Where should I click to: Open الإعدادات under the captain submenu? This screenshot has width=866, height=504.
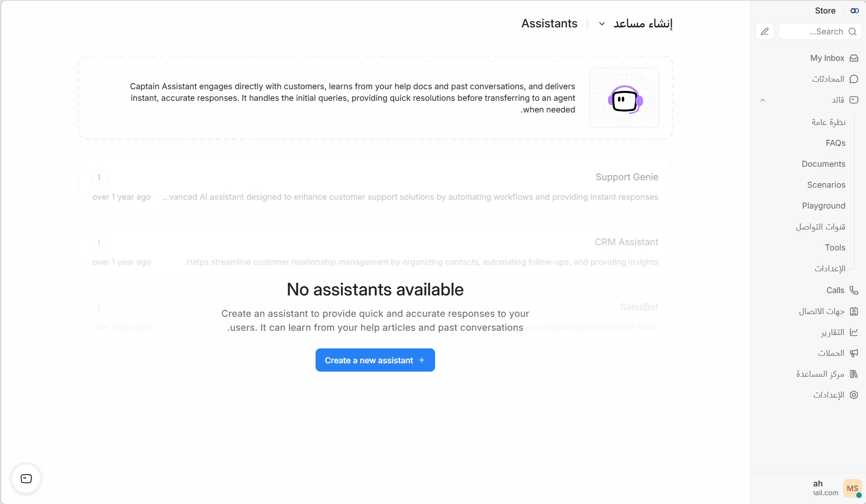pyautogui.click(x=830, y=268)
